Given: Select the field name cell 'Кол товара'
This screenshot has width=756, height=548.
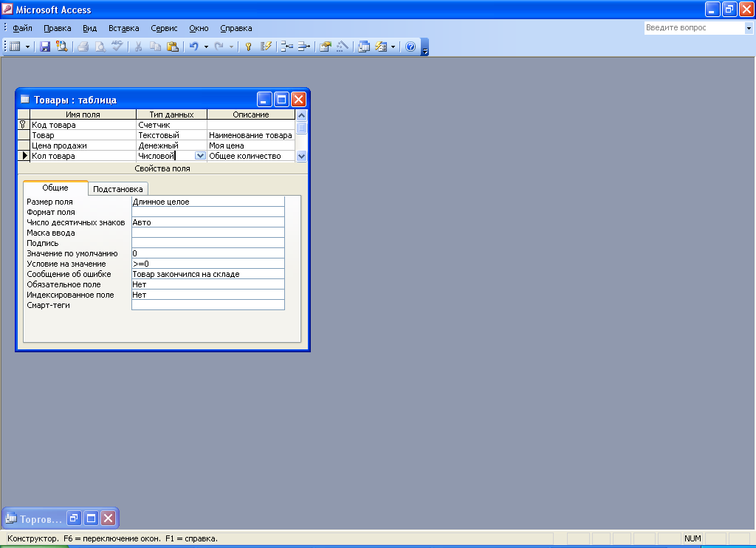Looking at the screenshot, I should tap(83, 156).
